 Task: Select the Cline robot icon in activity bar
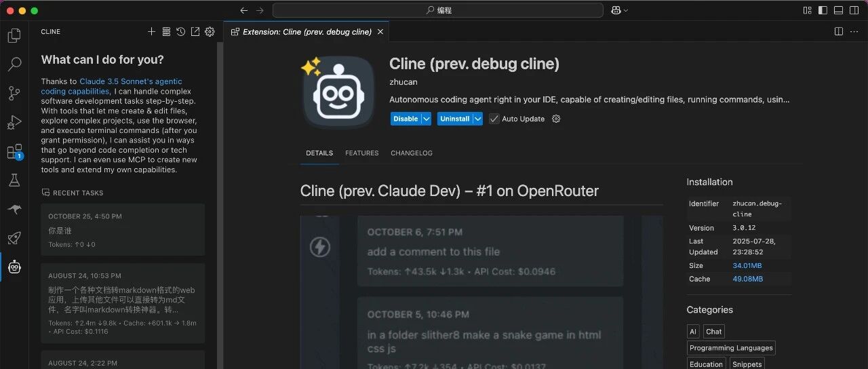coord(14,267)
